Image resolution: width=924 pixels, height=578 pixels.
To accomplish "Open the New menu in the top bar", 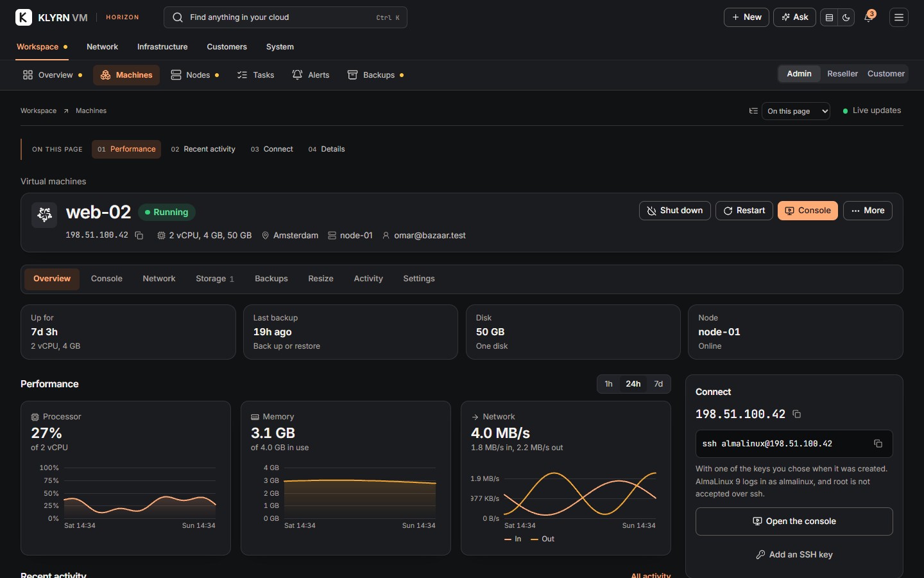I will tap(746, 17).
